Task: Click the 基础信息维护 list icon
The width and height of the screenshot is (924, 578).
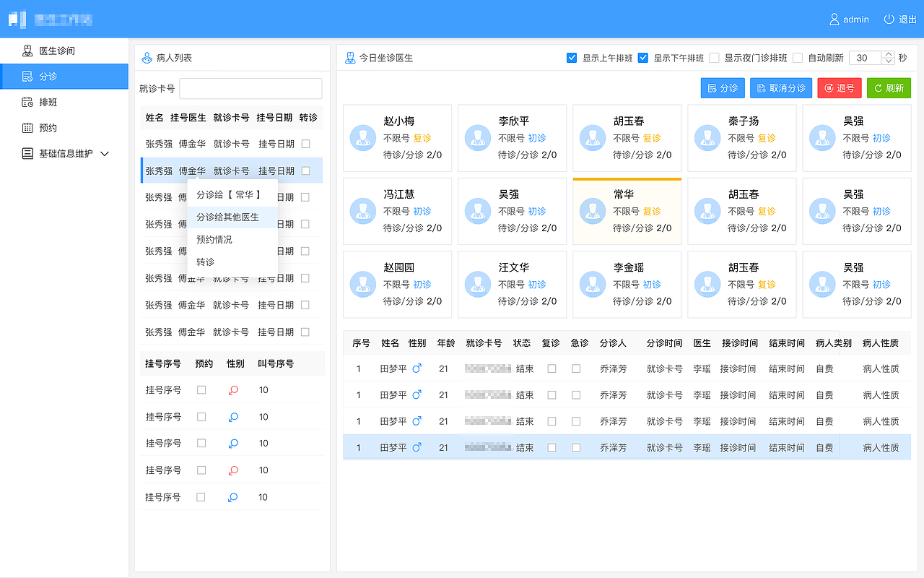Action: (x=27, y=153)
